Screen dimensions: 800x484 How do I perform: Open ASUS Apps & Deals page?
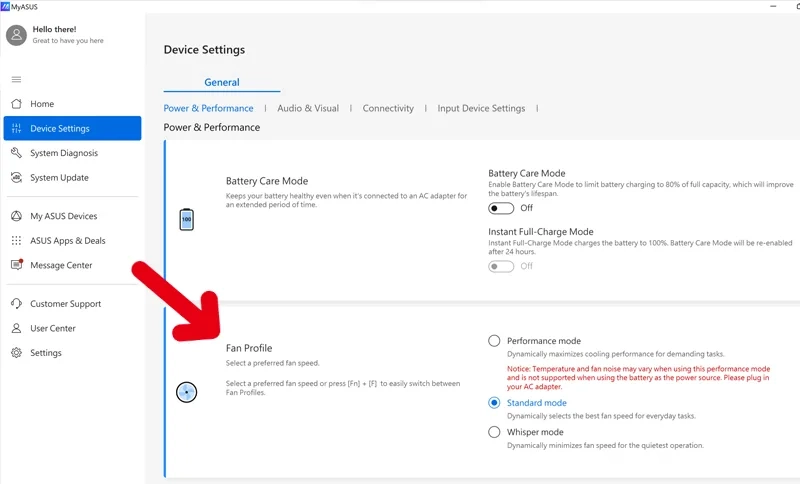(x=67, y=241)
